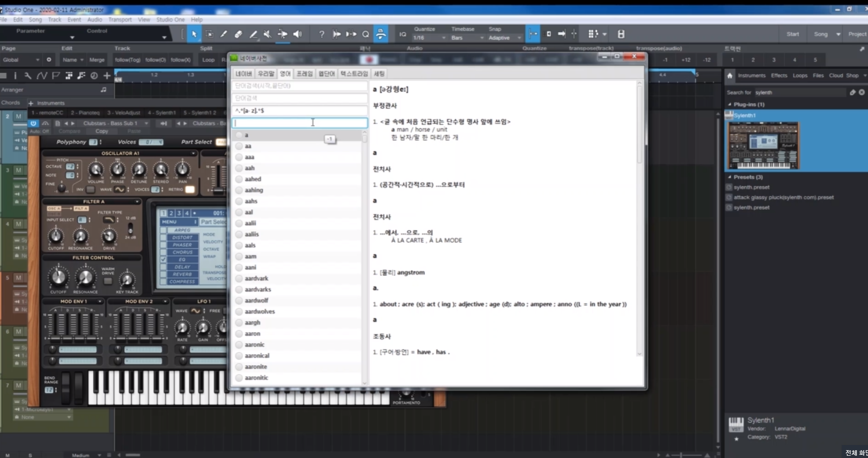Viewport: 868px width, 458px height.
Task: Click the Merge button
Action: point(97,60)
